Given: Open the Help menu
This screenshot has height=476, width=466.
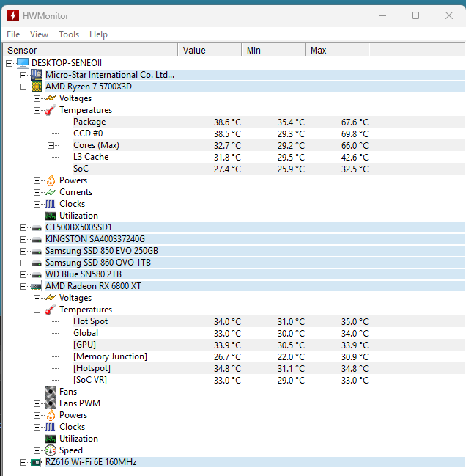Looking at the screenshot, I should pos(98,34).
